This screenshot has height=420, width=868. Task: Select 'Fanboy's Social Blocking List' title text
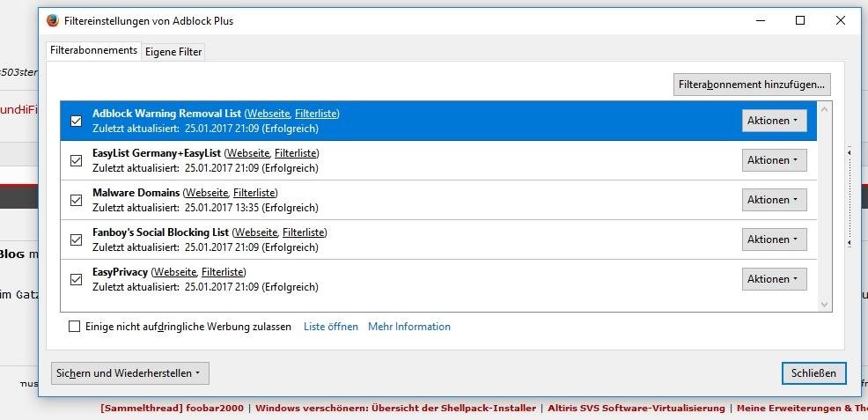pyautogui.click(x=160, y=232)
